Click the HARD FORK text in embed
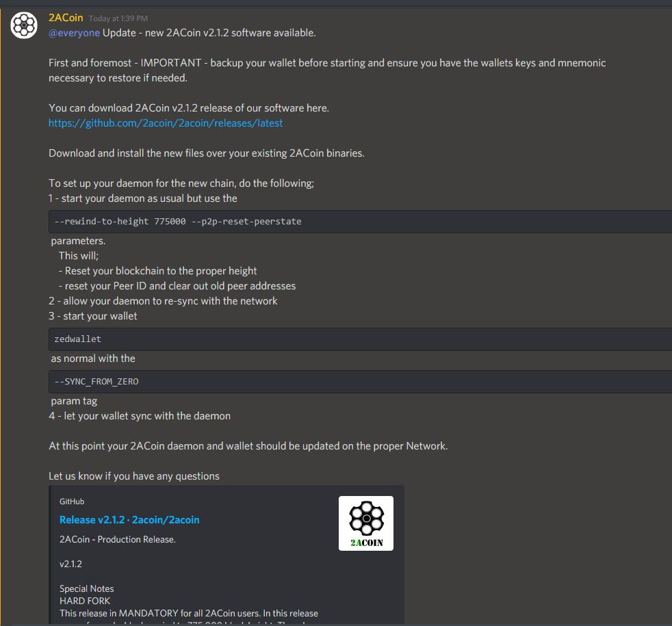This screenshot has width=672, height=626. tap(85, 601)
